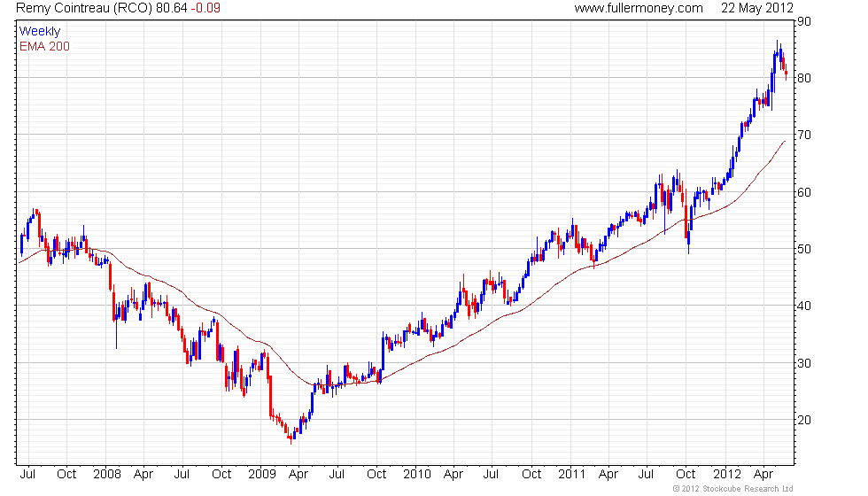Click the Remy Cointreau (RCO) chart title
Image resolution: width=868 pixels, height=496 pixels.
tap(84, 8)
